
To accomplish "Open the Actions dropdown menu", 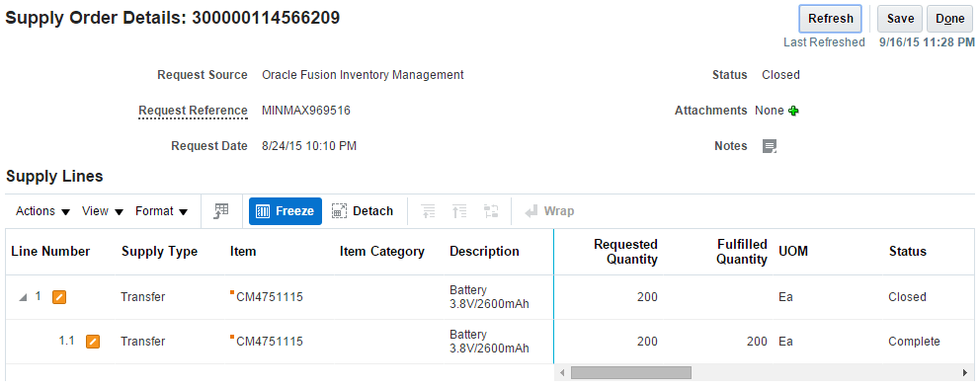I will click(43, 211).
